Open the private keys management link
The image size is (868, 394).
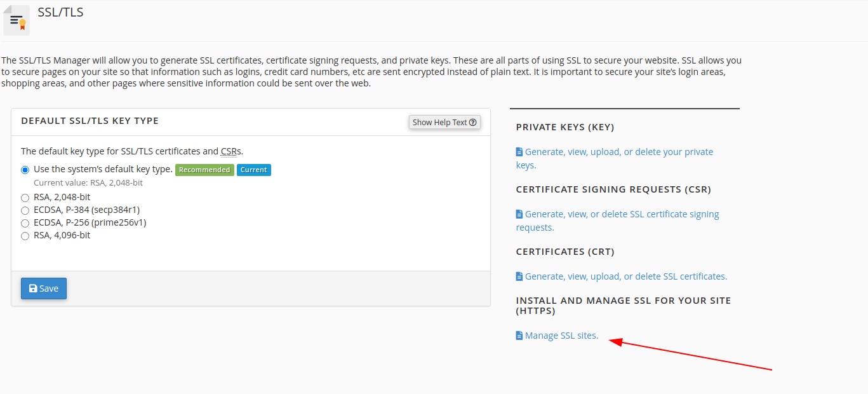615,158
